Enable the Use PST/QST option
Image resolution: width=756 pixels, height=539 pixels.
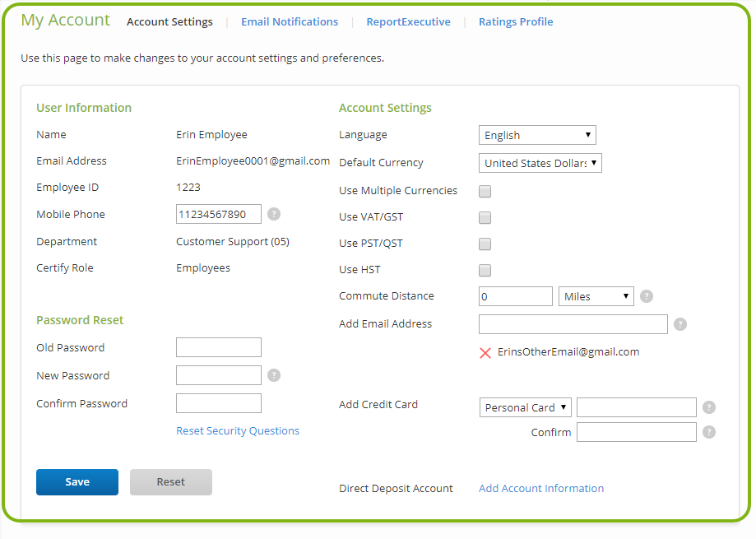point(485,244)
